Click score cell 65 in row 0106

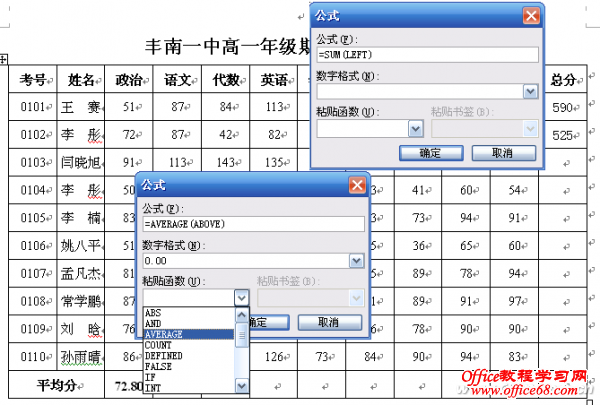pyautogui.click(x=466, y=245)
